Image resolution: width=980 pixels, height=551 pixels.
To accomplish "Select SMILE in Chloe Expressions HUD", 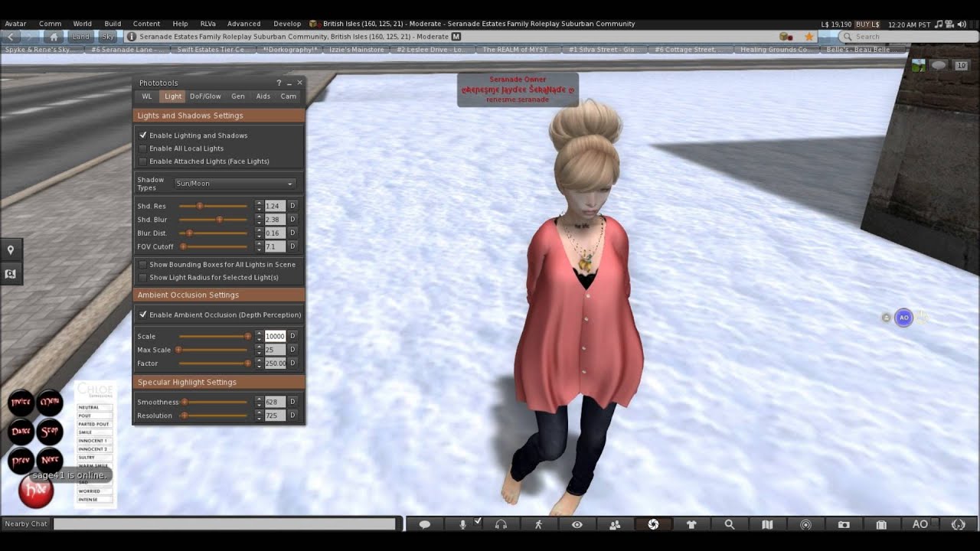I will pyautogui.click(x=94, y=432).
